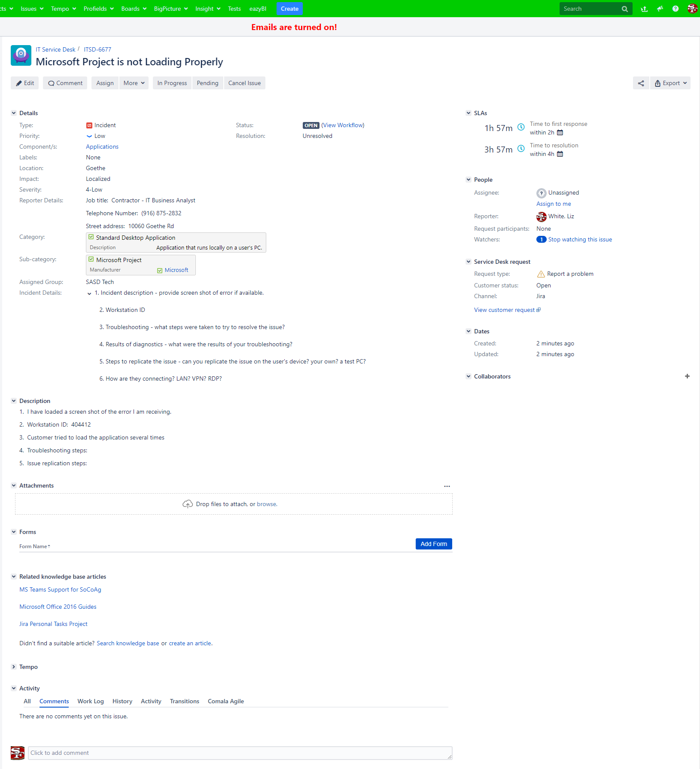
Task: Click clock icon for Time to resolution
Action: (521, 149)
